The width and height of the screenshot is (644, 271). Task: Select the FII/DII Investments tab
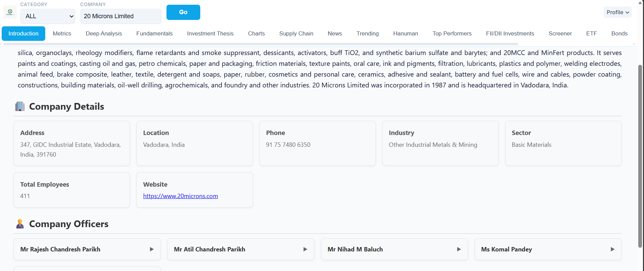tap(510, 33)
